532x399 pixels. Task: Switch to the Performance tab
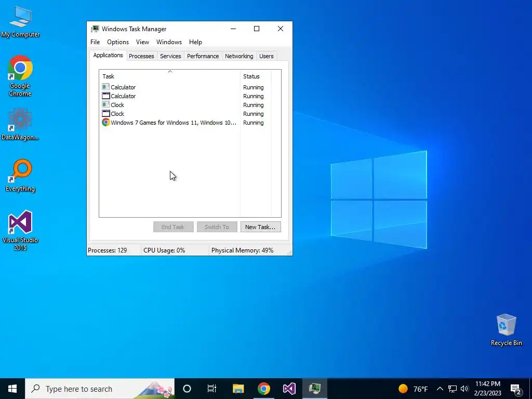(203, 56)
